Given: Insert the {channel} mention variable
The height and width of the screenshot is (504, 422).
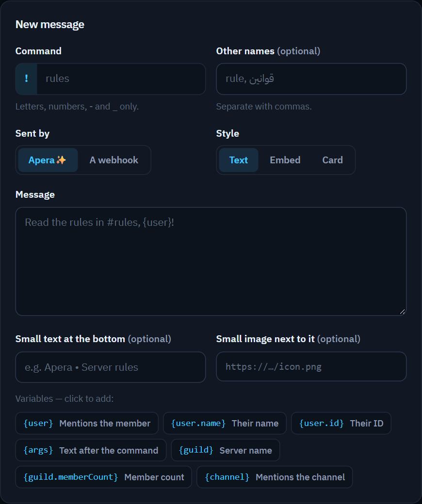Looking at the screenshot, I should (x=275, y=477).
